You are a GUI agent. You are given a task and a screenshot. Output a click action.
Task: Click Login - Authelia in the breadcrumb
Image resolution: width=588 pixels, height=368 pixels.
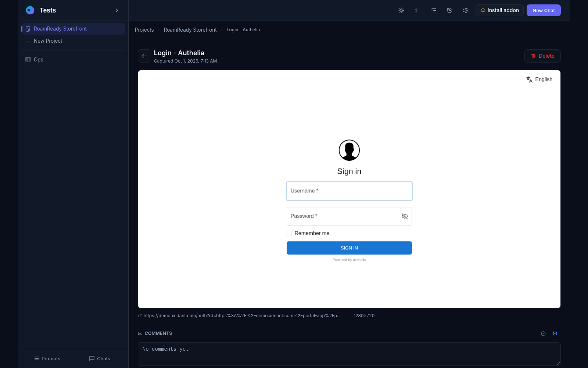click(x=243, y=30)
